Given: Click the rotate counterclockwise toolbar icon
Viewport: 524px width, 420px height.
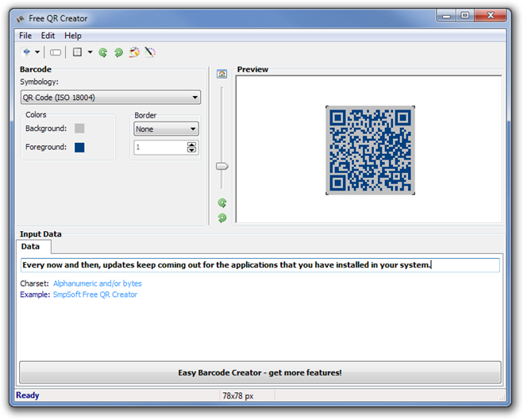Looking at the screenshot, I should [103, 52].
